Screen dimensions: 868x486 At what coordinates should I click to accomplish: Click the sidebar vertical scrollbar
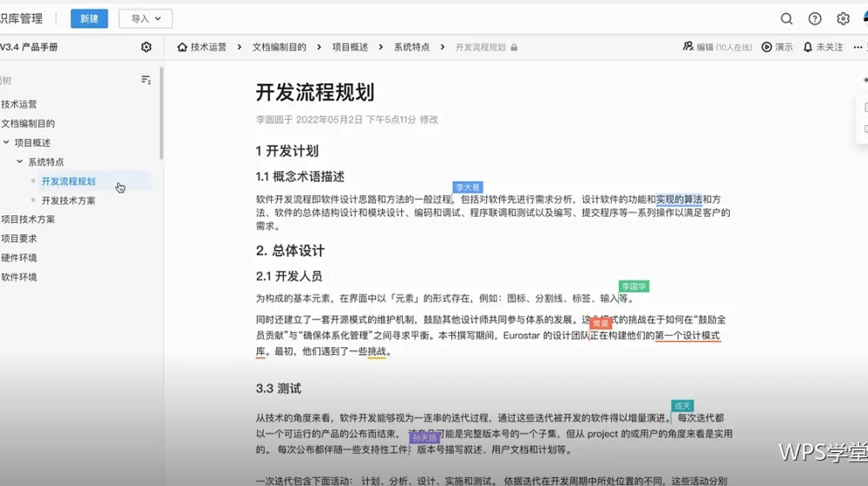click(161, 114)
